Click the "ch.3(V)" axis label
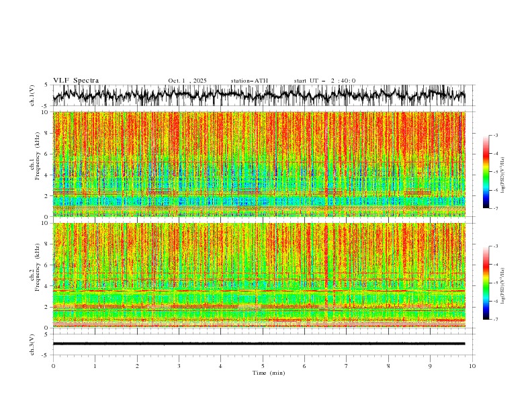The height and width of the screenshot is (411, 532). coord(32,345)
